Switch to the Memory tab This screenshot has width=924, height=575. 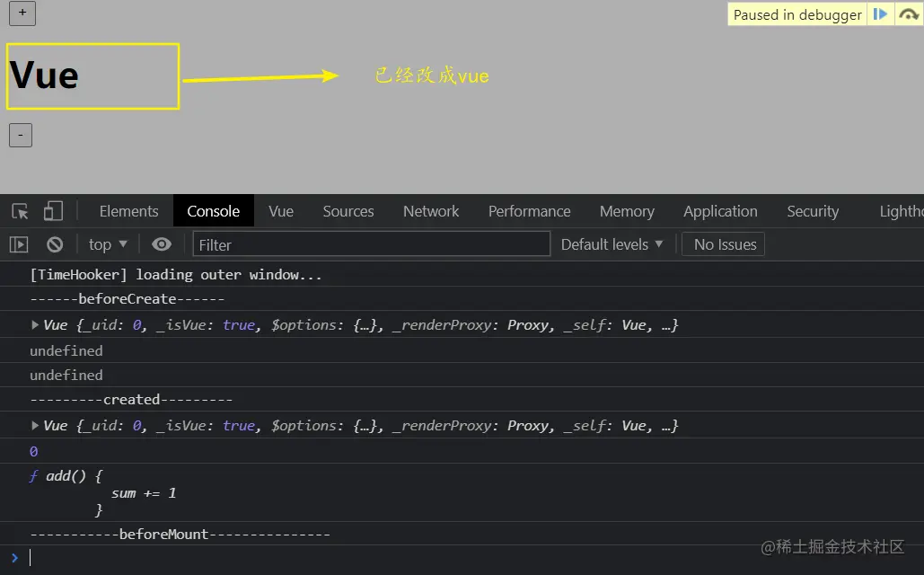click(627, 211)
